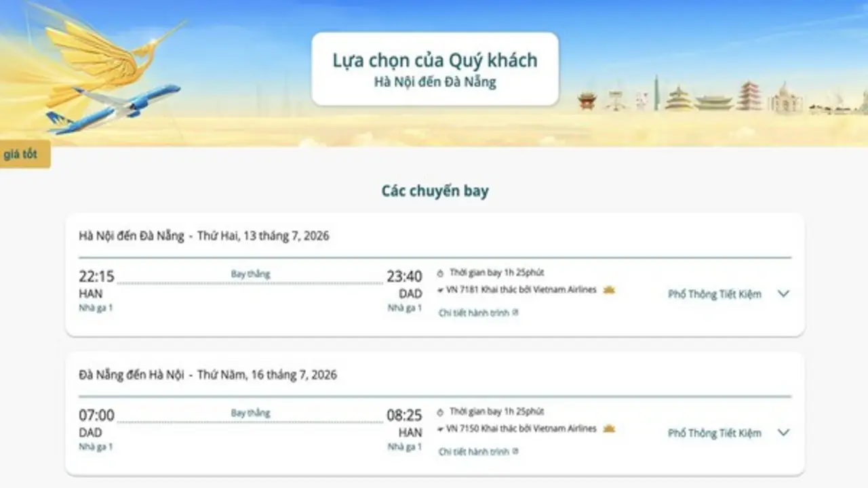Click the Phổ Thông Tiết Kiệm label for the 22:15 flight
The image size is (868, 488).
[x=714, y=294]
